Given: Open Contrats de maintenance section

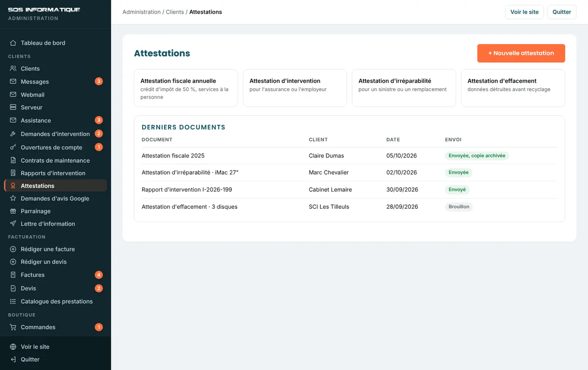Looking at the screenshot, I should [55, 160].
